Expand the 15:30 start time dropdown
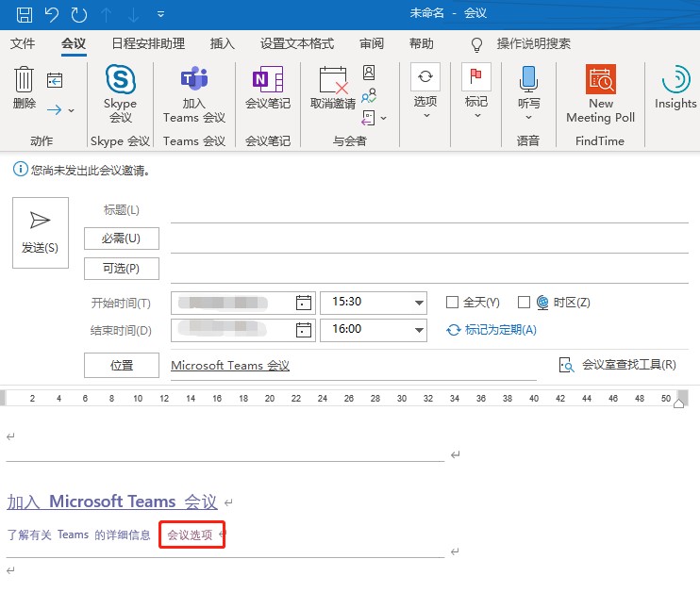The width and height of the screenshot is (700, 592). tap(419, 303)
